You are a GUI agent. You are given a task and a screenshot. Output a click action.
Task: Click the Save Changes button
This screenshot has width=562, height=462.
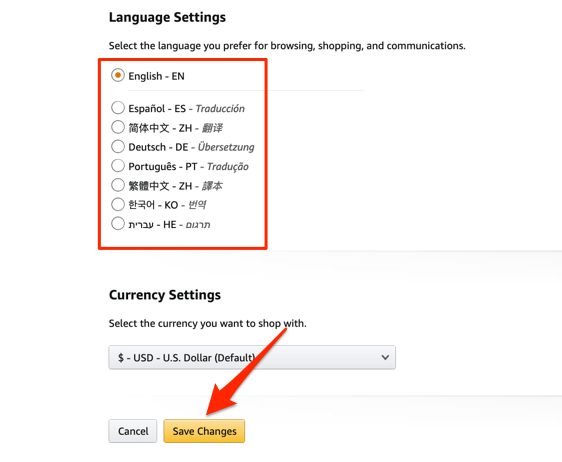point(204,431)
